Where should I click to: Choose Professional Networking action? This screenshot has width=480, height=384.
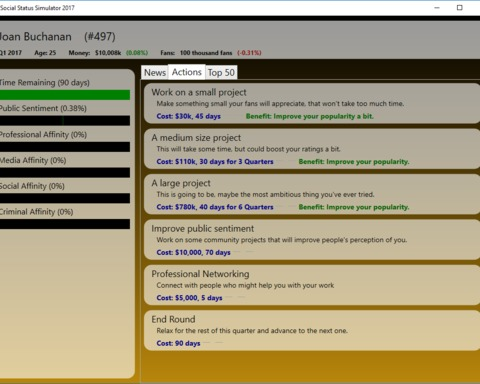tap(312, 285)
